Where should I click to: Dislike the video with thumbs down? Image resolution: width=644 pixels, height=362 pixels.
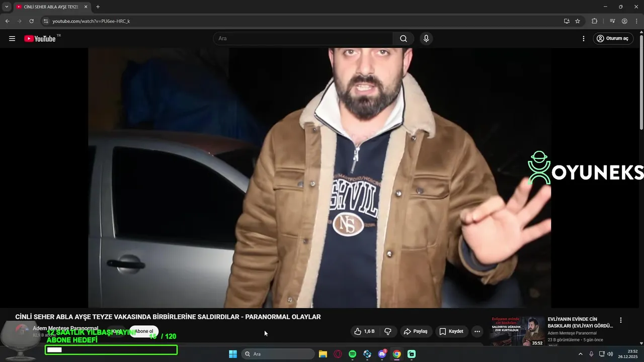click(x=388, y=331)
